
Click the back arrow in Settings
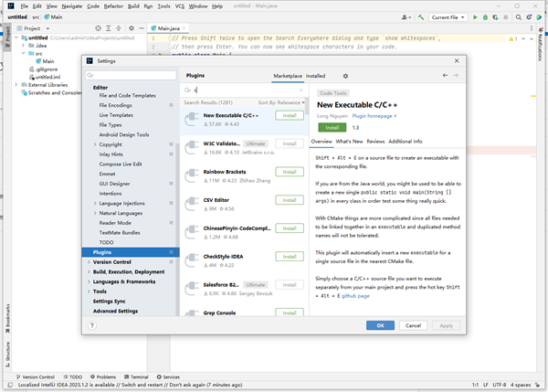445,76
